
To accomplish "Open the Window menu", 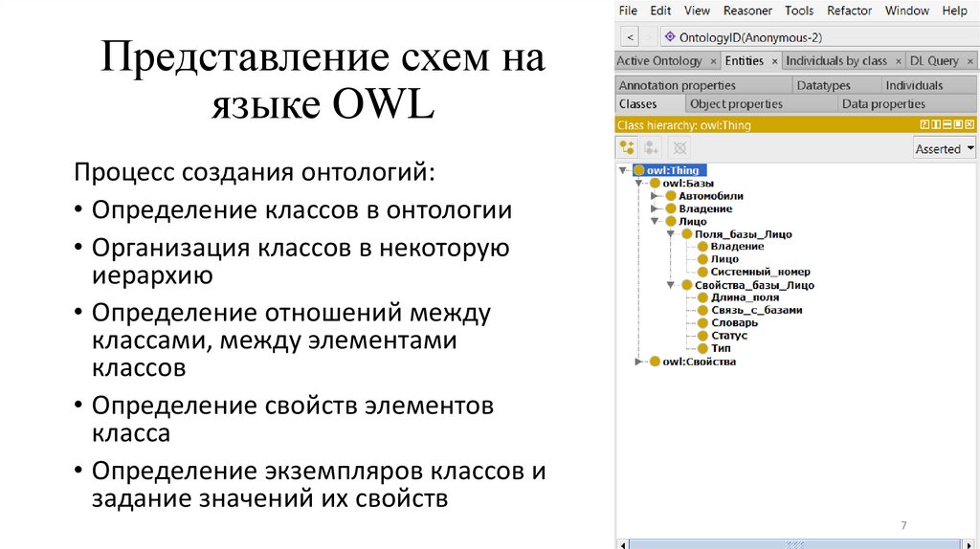I will point(907,11).
